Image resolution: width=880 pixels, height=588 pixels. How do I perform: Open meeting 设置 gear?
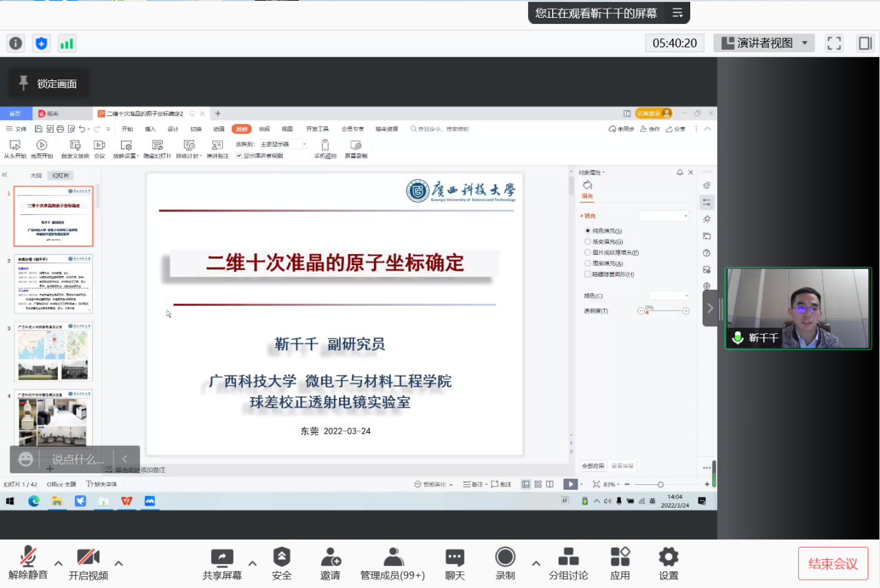pyautogui.click(x=668, y=563)
